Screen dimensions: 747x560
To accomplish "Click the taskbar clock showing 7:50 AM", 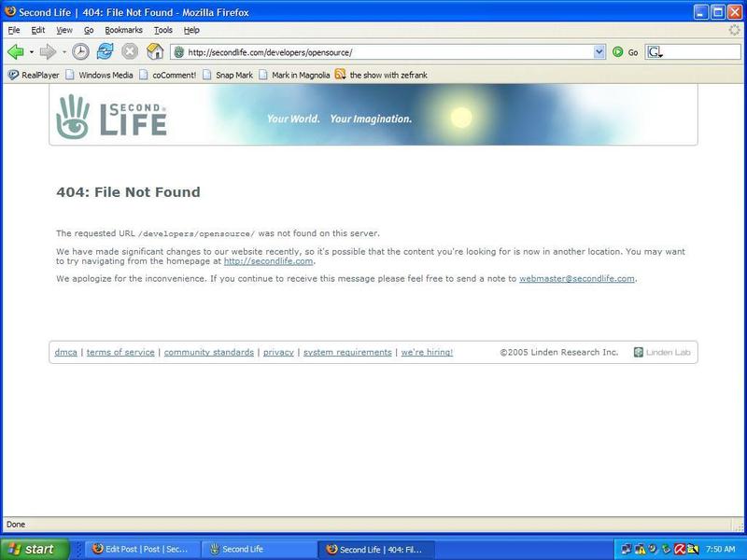I will point(720,549).
